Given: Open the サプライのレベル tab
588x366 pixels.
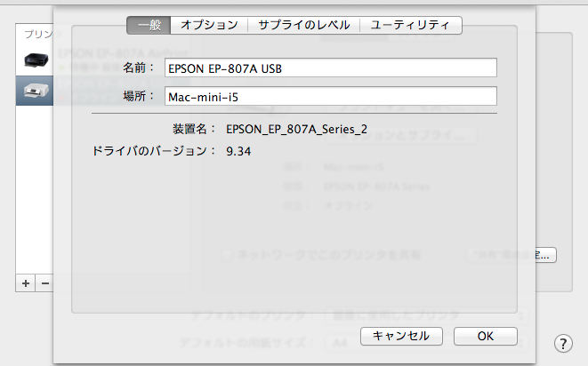Looking at the screenshot, I should pyautogui.click(x=303, y=25).
